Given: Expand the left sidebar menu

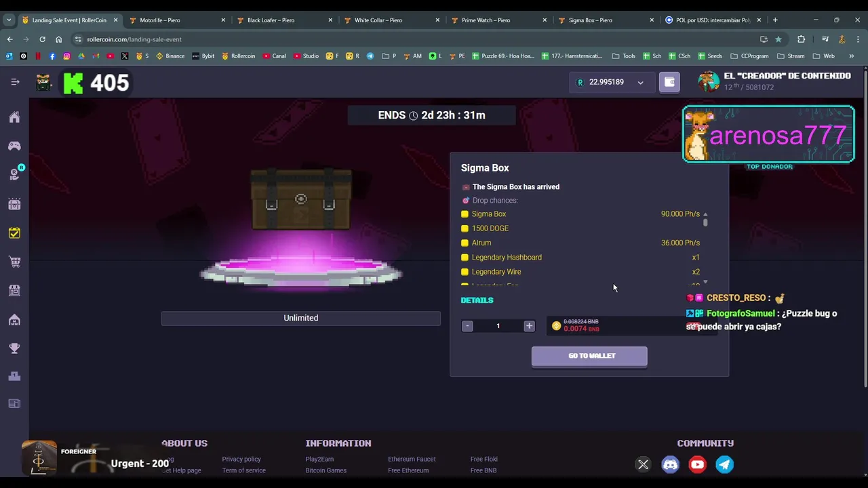Looking at the screenshot, I should pyautogui.click(x=15, y=82).
